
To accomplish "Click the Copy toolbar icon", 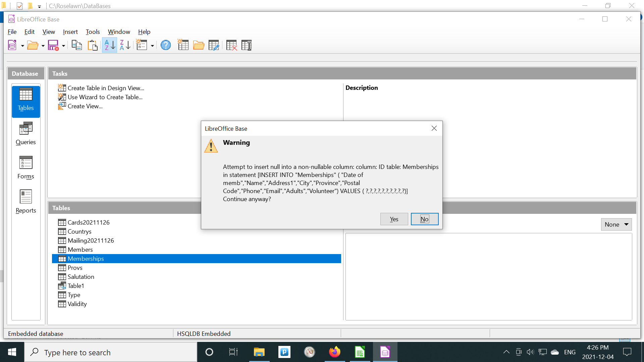I will [77, 45].
